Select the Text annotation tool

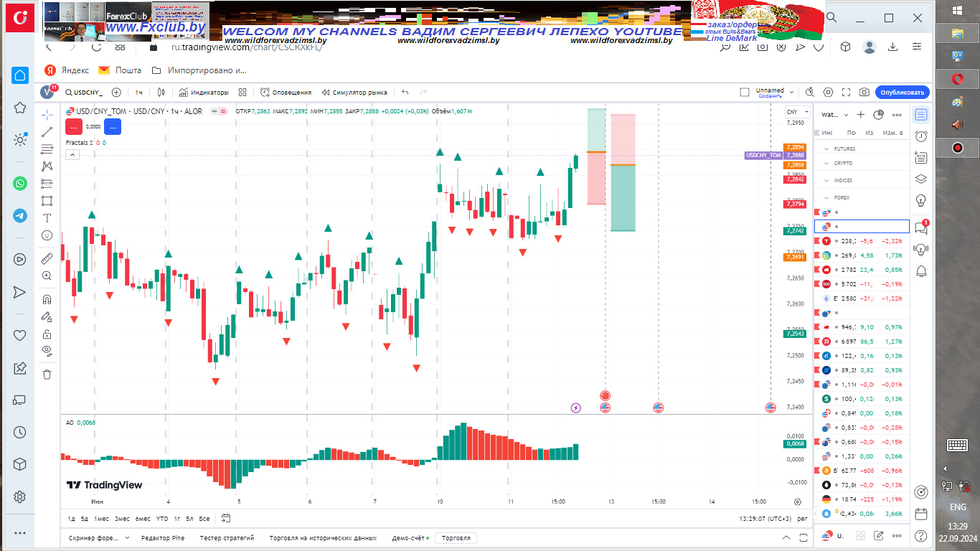47,217
